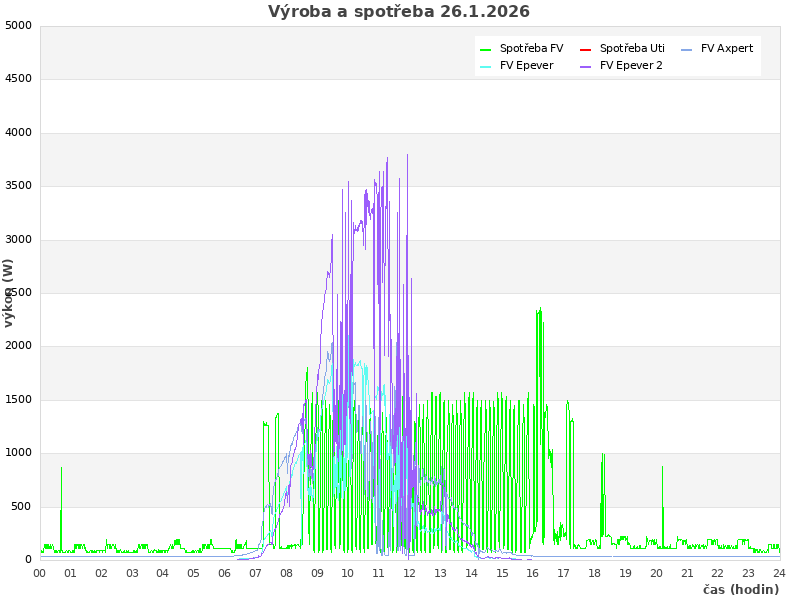This screenshot has height=600, width=800.
Task: Toggle the Spotřeba Uti series label
Action: (632, 48)
